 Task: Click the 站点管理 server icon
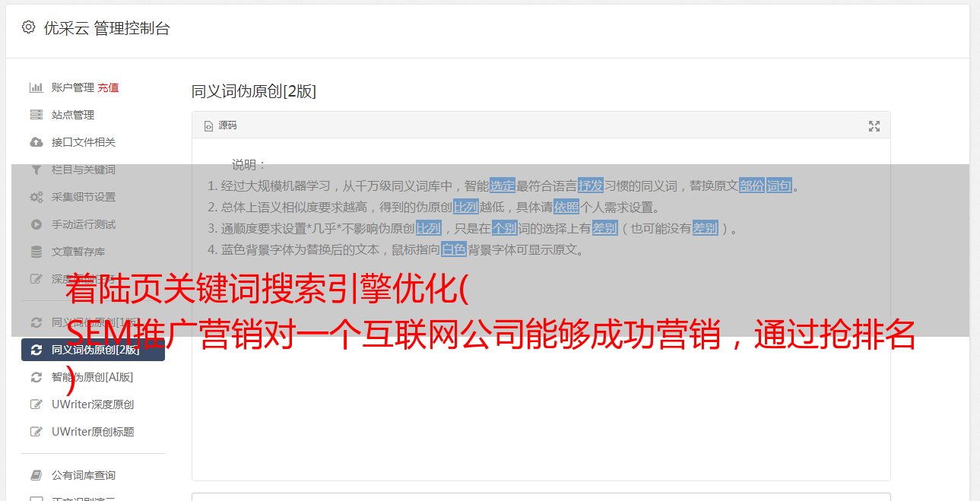36,115
